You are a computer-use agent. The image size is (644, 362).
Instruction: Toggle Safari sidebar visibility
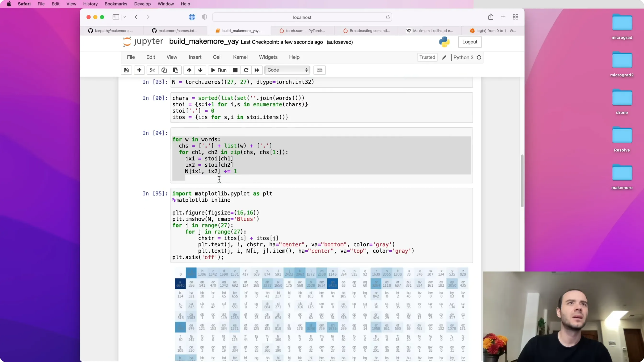[116, 17]
